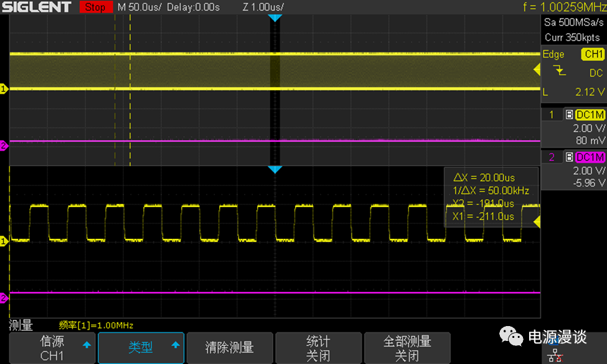Viewport: 607px width, 364px height.
Task: Select the magenta DC1M channel 2 coupling badge
Action: 590,157
